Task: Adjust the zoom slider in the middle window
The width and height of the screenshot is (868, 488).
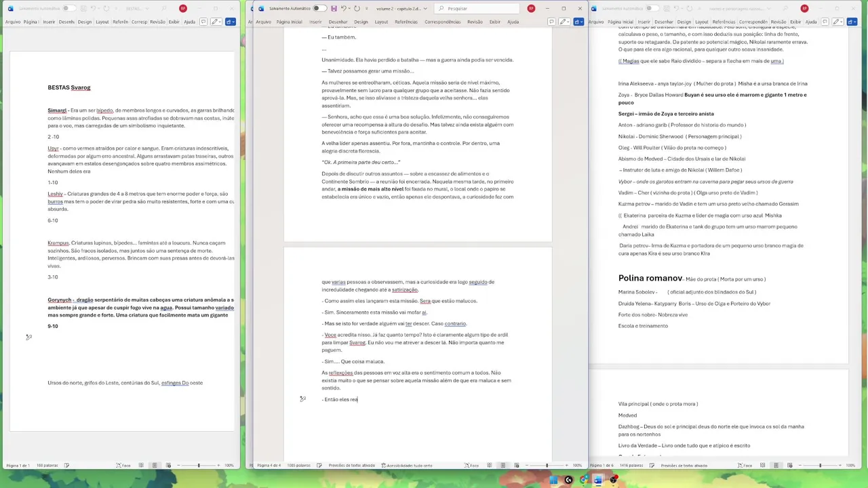Action: click(x=547, y=466)
